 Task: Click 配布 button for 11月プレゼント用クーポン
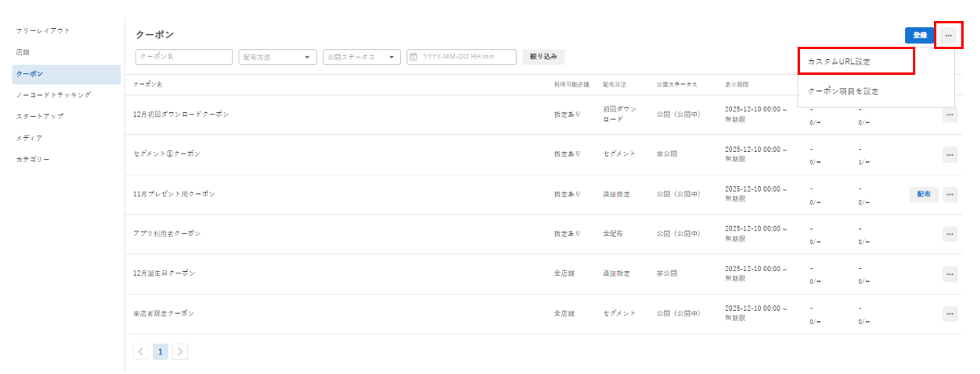[924, 195]
